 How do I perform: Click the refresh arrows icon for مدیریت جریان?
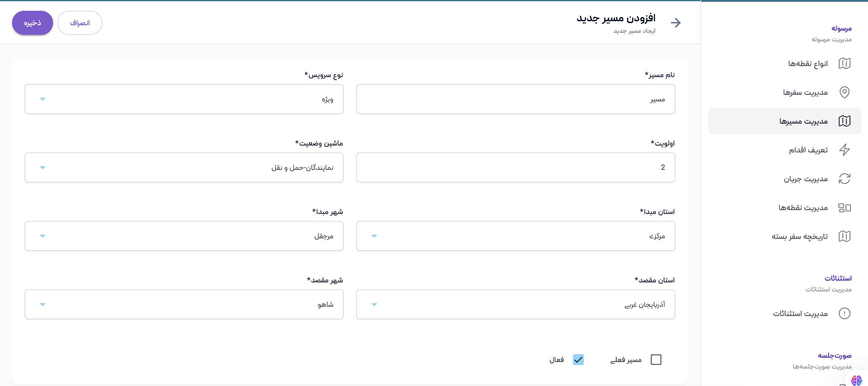pyautogui.click(x=844, y=179)
